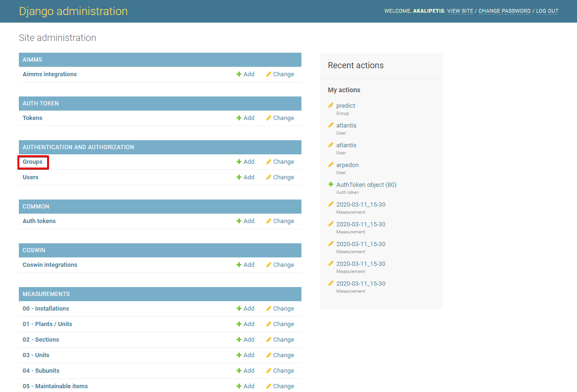Open the 00 - Installations model link
577x392 pixels.
click(x=46, y=309)
